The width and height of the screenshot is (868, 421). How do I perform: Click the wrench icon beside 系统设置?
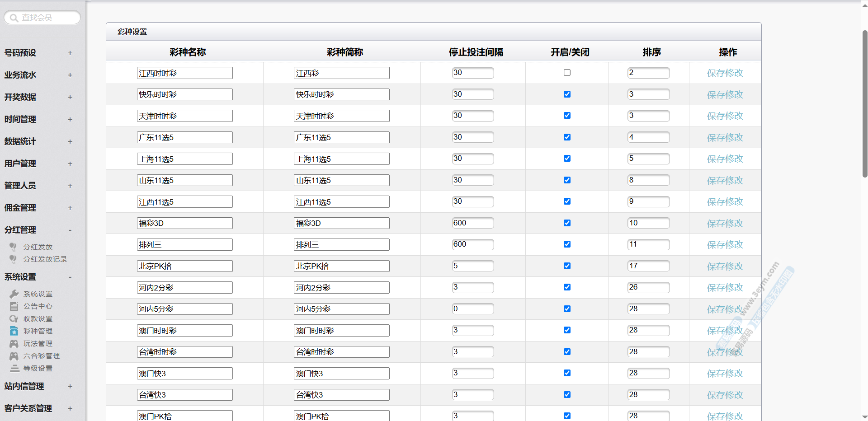tap(14, 294)
